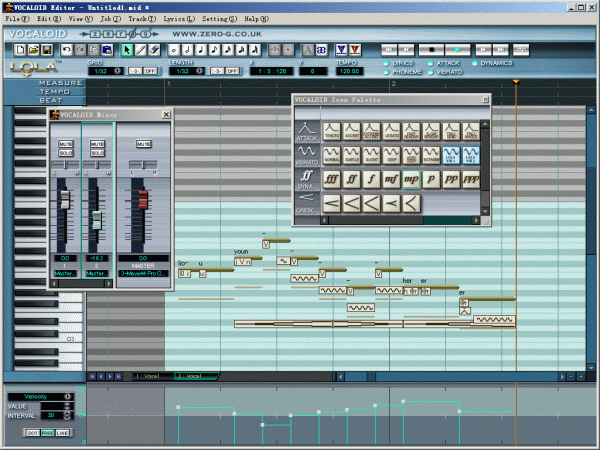Choose the whole note length
The height and width of the screenshot is (450, 600).
[174, 50]
